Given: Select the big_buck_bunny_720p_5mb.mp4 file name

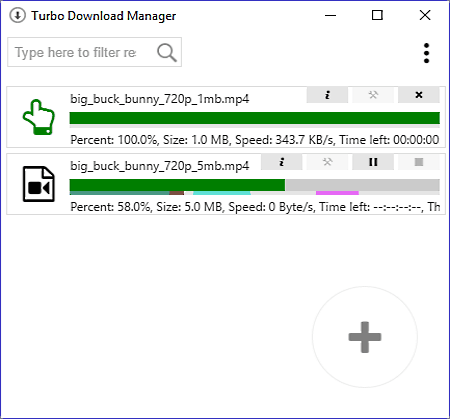Looking at the screenshot, I should [159, 166].
